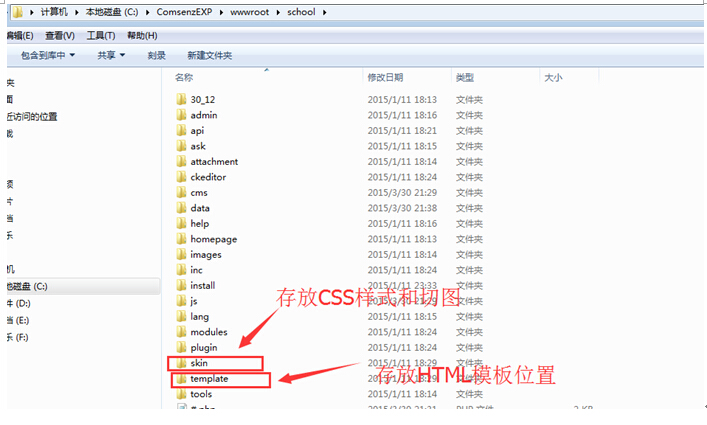Click the 刻录 button
707x425 pixels.
point(156,55)
